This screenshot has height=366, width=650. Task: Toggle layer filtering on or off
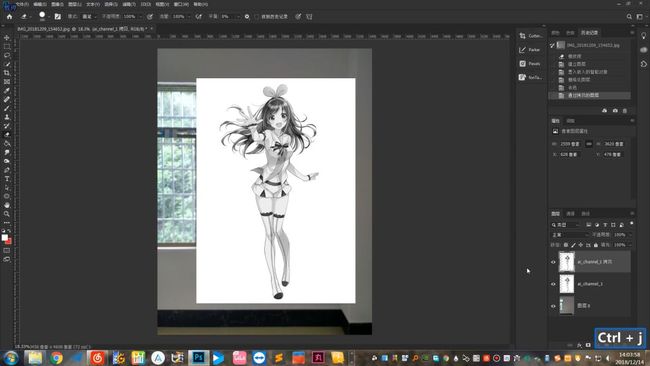point(631,223)
